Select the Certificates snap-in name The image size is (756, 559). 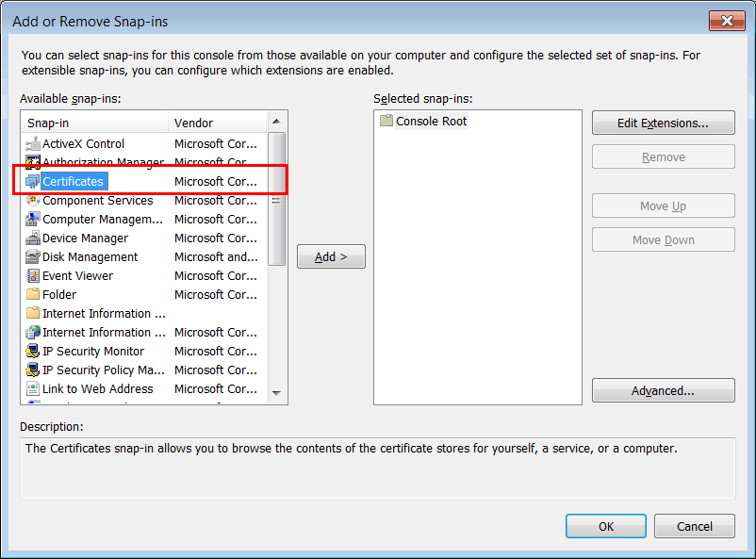tap(73, 181)
